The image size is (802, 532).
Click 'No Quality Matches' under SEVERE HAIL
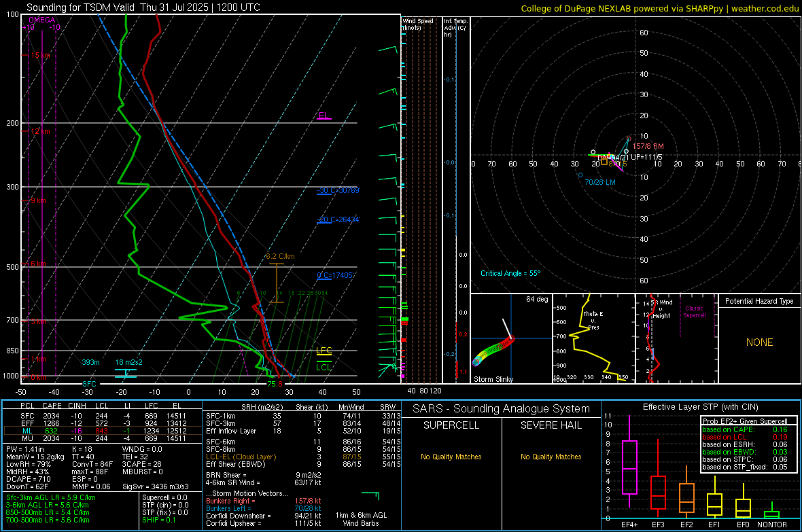(551, 457)
